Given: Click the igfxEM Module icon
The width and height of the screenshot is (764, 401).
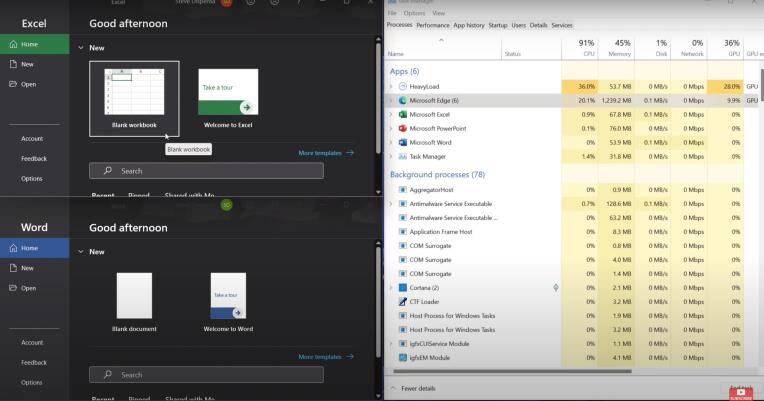Looking at the screenshot, I should 402,358.
